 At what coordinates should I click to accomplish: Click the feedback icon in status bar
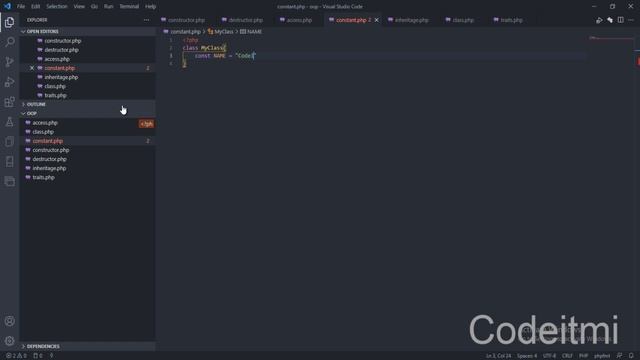click(620, 356)
